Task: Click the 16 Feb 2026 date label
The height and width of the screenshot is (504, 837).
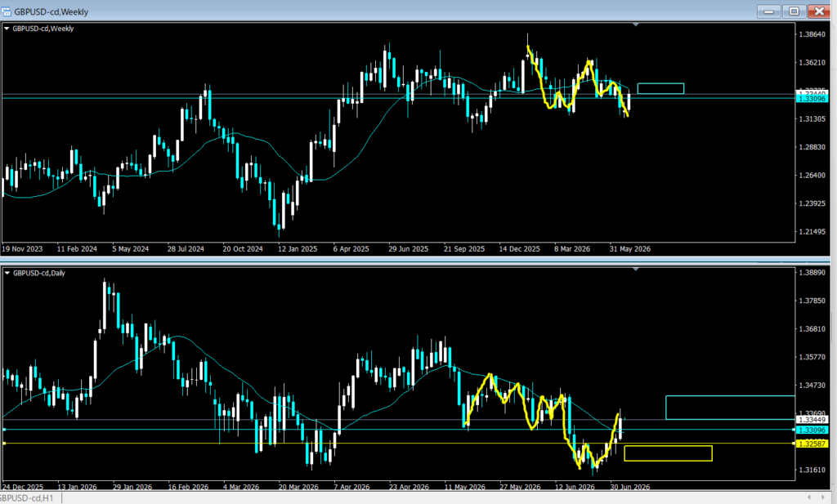Action: [188, 487]
